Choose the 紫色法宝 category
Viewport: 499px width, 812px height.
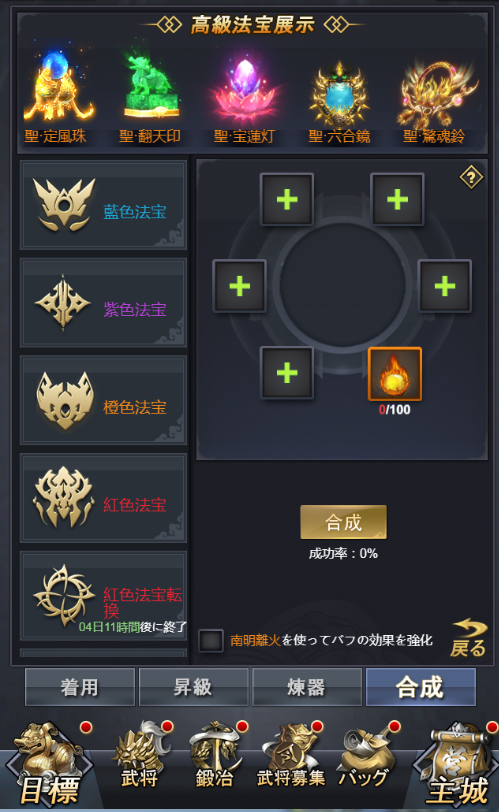pyautogui.click(x=104, y=303)
